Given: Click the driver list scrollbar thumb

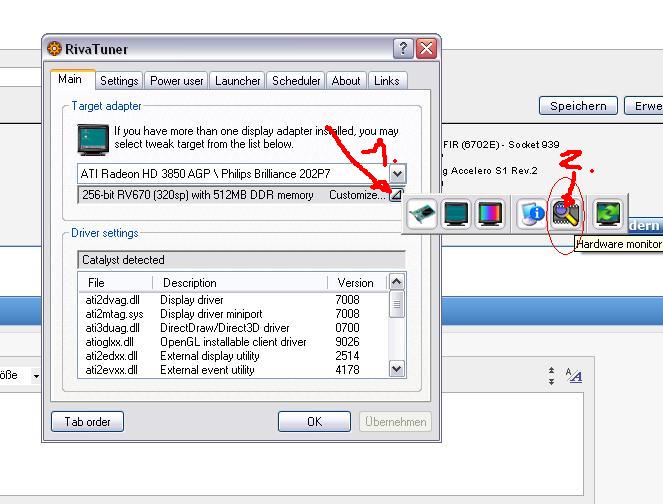Looking at the screenshot, I should point(397,304).
